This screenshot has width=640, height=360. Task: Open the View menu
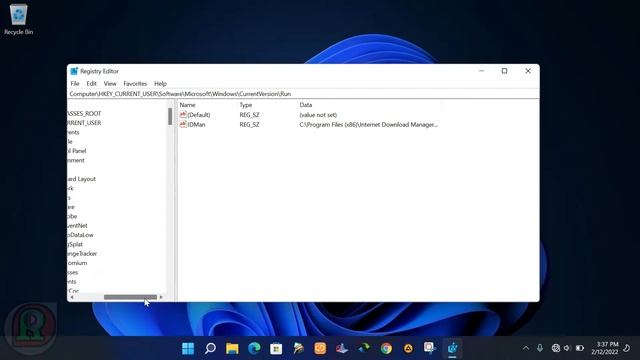[x=110, y=83]
